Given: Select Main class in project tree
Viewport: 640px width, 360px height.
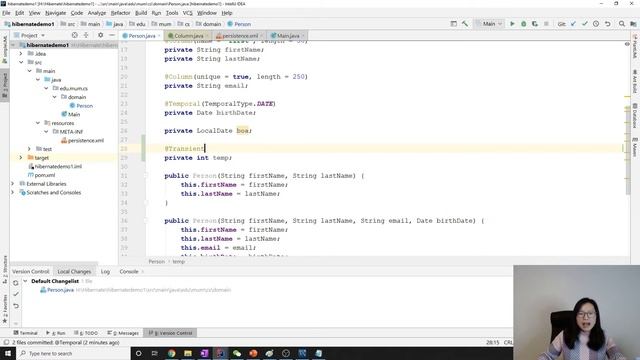Looking at the screenshot, I should coord(71,114).
